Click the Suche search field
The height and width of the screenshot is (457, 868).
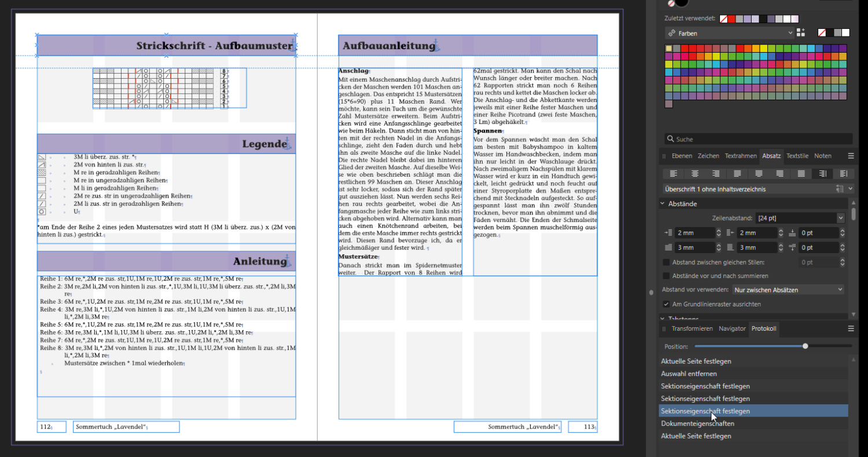click(758, 139)
